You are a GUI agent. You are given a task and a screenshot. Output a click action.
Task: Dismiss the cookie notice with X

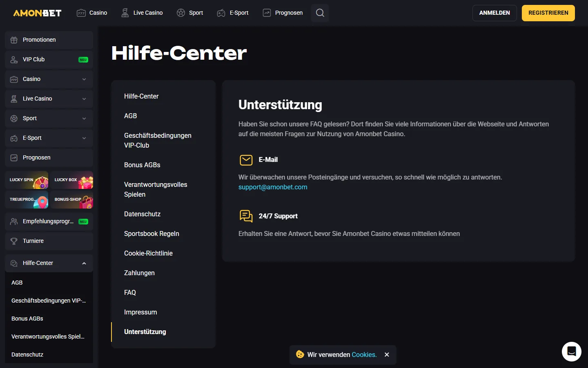pos(387,355)
